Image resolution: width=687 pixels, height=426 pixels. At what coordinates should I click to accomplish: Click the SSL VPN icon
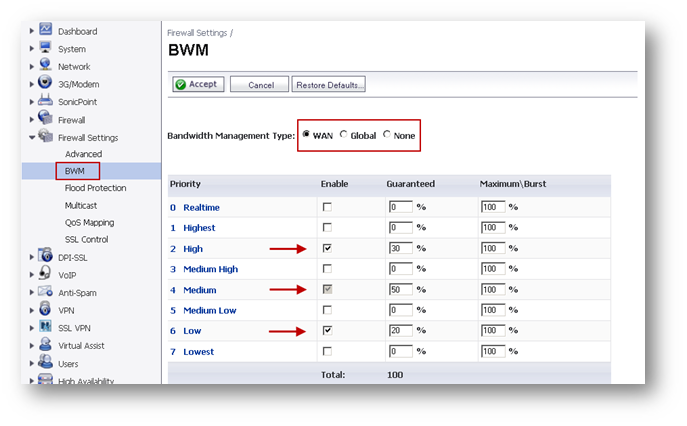pos(45,326)
